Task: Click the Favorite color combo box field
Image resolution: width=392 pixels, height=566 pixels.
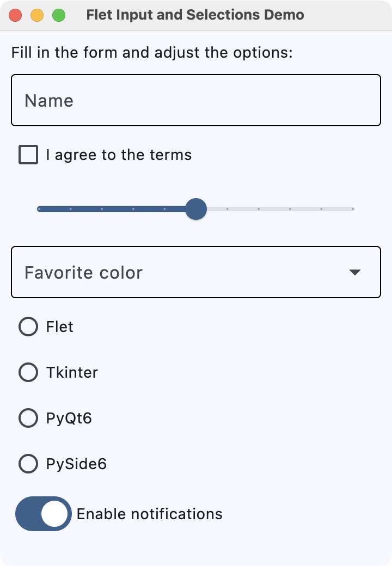Action: (x=163, y=272)
